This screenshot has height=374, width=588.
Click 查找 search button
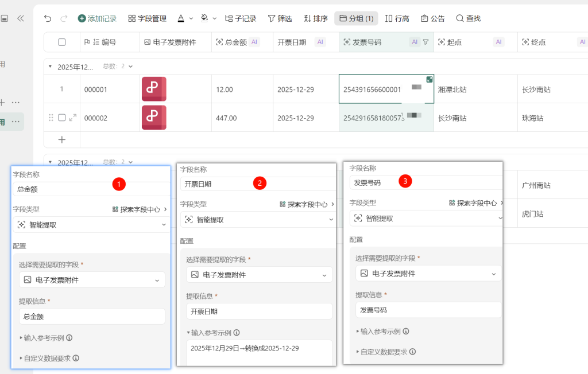(469, 18)
